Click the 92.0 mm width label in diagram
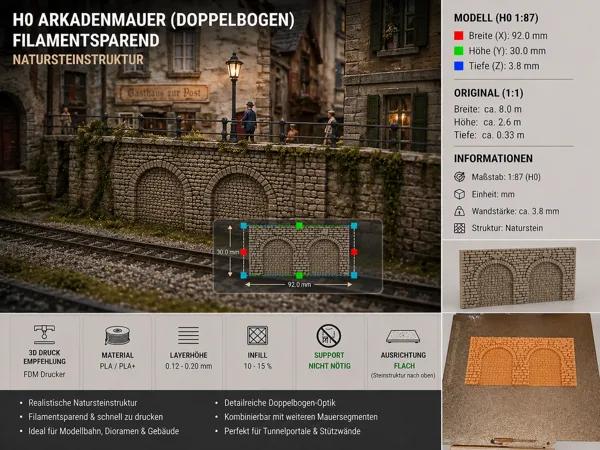Viewport: 600px width, 450px height. pyautogui.click(x=299, y=285)
